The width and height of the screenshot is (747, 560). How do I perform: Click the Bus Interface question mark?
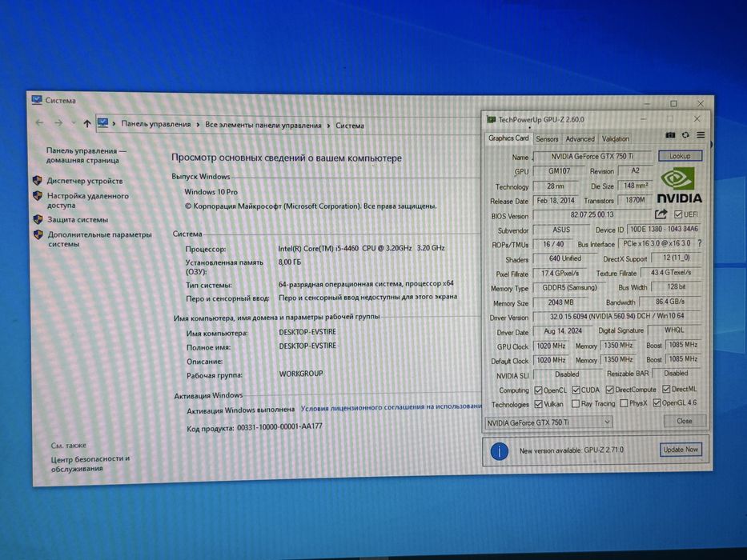click(x=699, y=243)
